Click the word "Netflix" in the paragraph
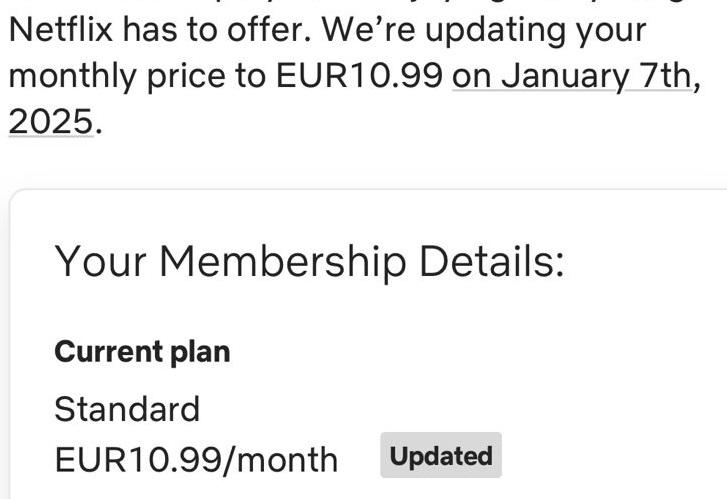 [x=60, y=29]
